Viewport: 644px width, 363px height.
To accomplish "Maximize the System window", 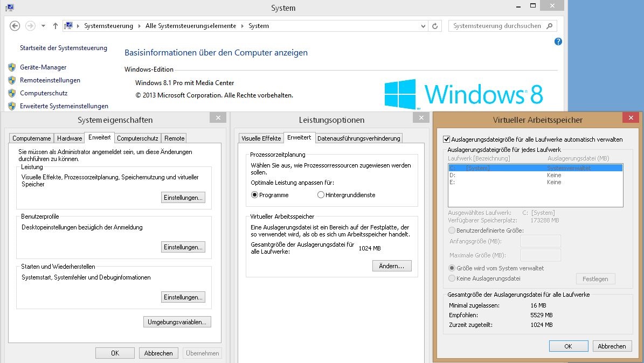I will [x=532, y=5].
